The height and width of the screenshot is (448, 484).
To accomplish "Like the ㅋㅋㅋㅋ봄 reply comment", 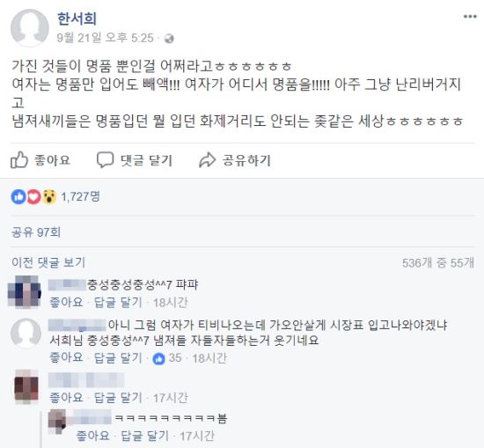I will tap(93, 436).
